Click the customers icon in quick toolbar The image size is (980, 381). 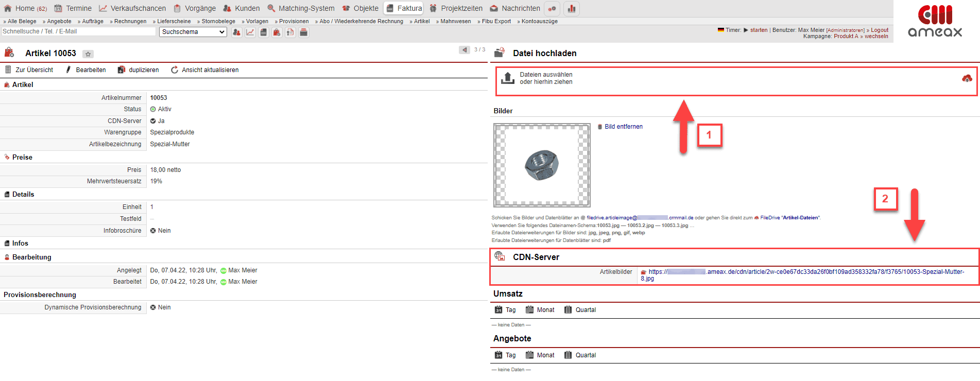236,32
